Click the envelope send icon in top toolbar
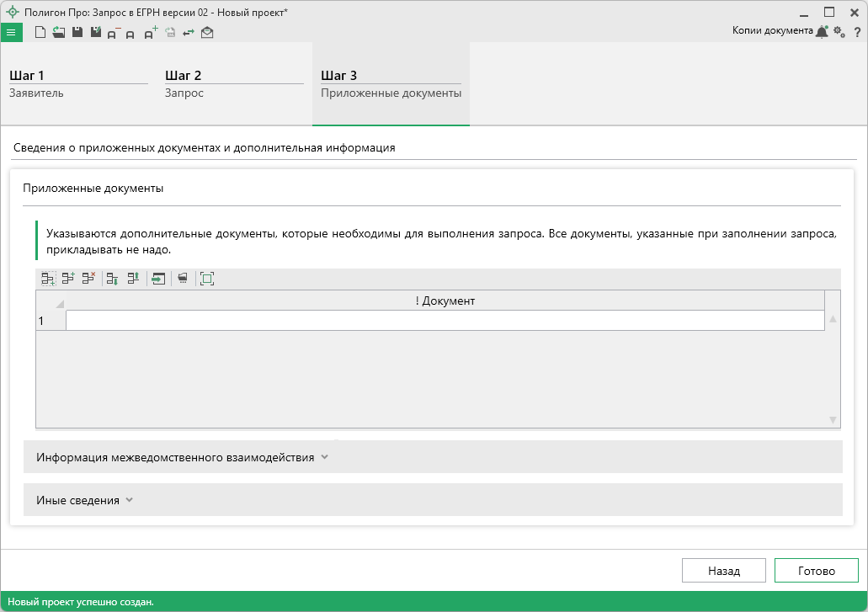868x612 pixels. (207, 33)
